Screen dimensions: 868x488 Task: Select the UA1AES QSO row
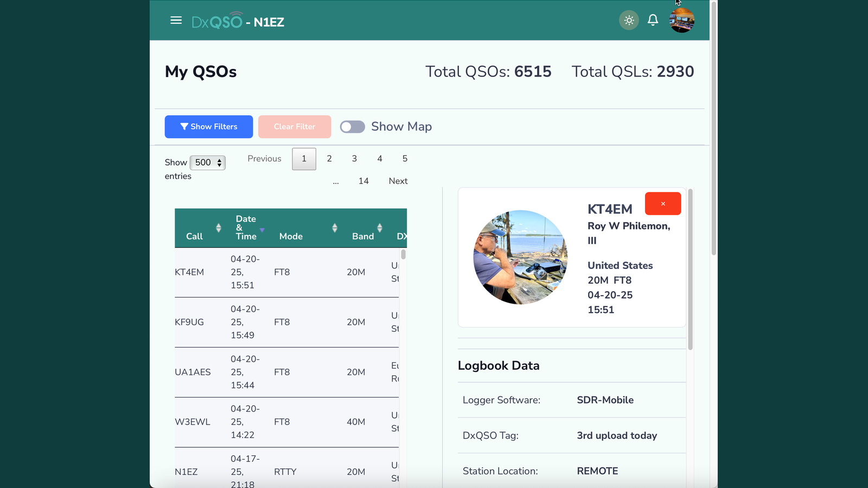coord(287,373)
